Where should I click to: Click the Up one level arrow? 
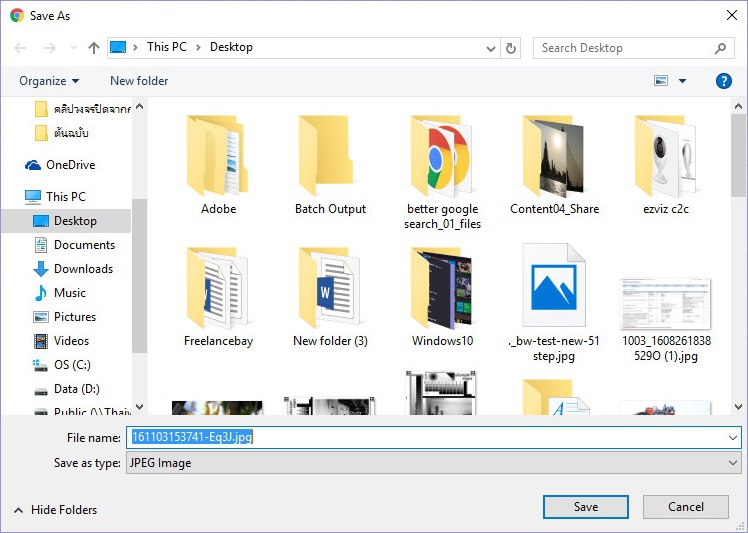click(94, 48)
